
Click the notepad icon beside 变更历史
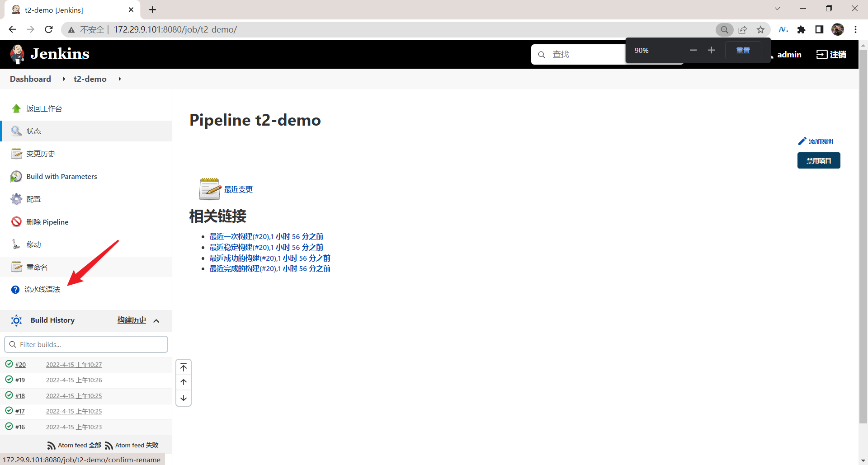(x=16, y=154)
